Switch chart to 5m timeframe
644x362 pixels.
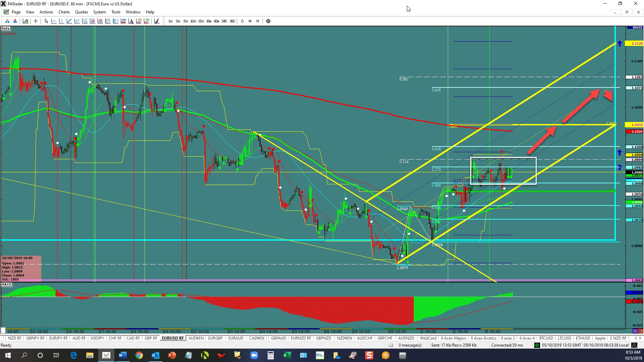tap(185, 21)
